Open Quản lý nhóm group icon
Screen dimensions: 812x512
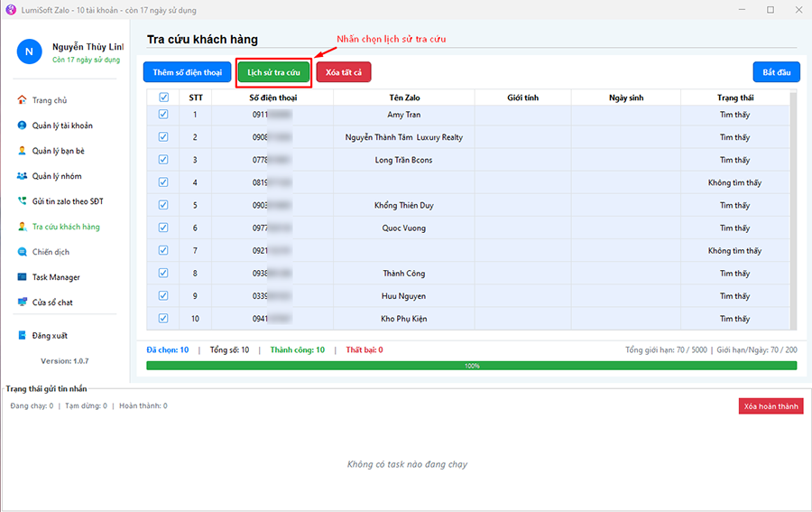[22, 176]
